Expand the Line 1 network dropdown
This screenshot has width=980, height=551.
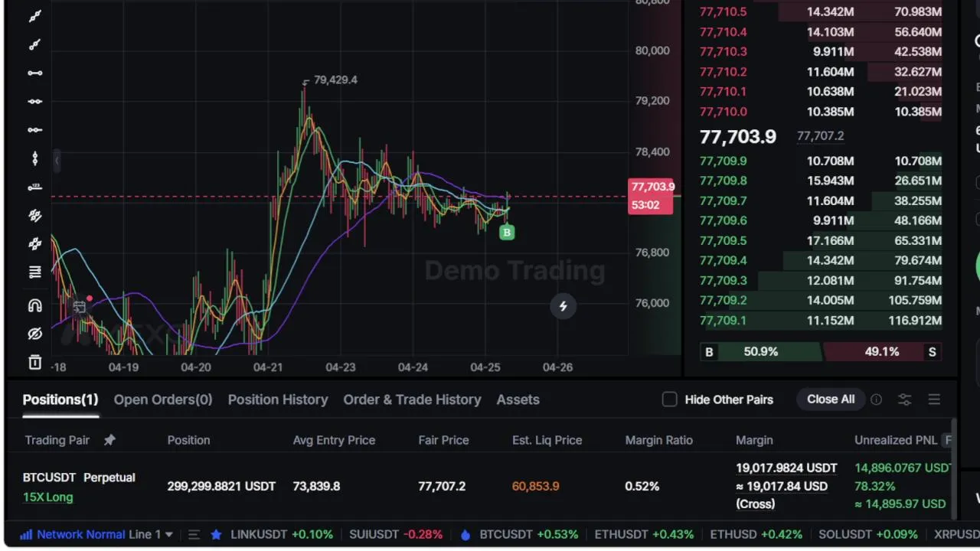pyautogui.click(x=151, y=534)
